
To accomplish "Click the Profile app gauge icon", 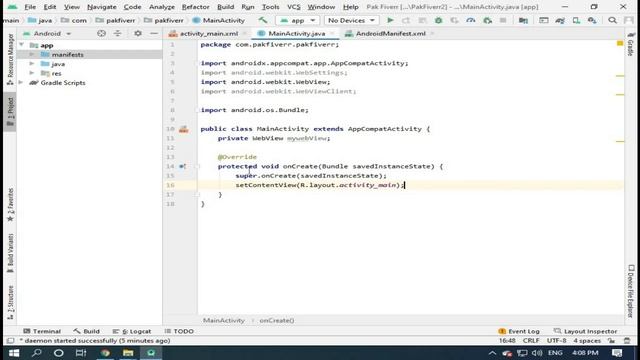I will pyautogui.click(x=471, y=20).
